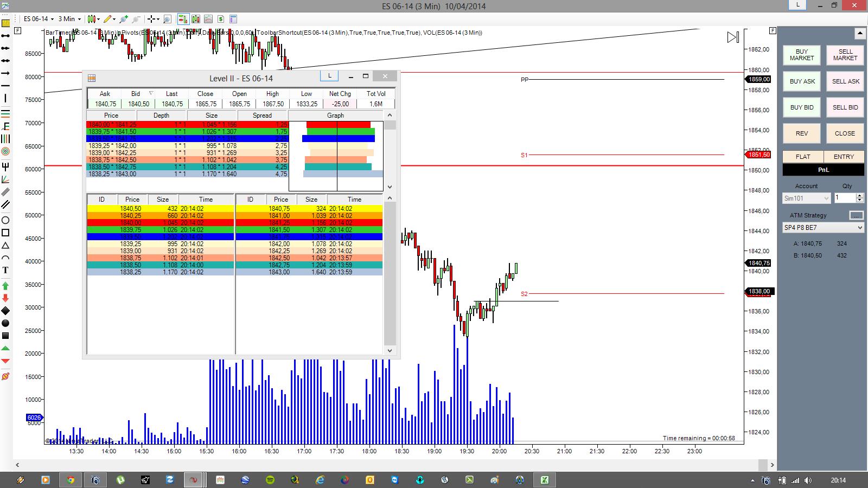Viewport: 868px width, 488px height.
Task: Toggle the L link button in Level II window
Action: click(x=329, y=76)
